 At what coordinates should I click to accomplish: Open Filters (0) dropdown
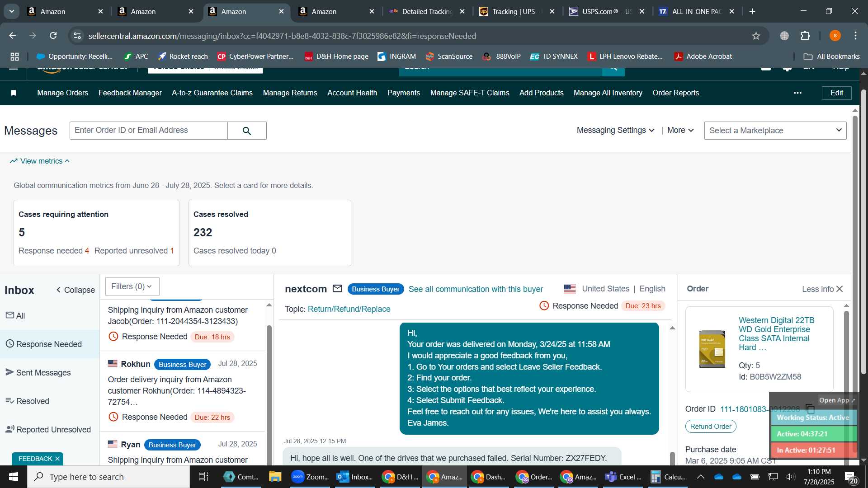point(132,286)
